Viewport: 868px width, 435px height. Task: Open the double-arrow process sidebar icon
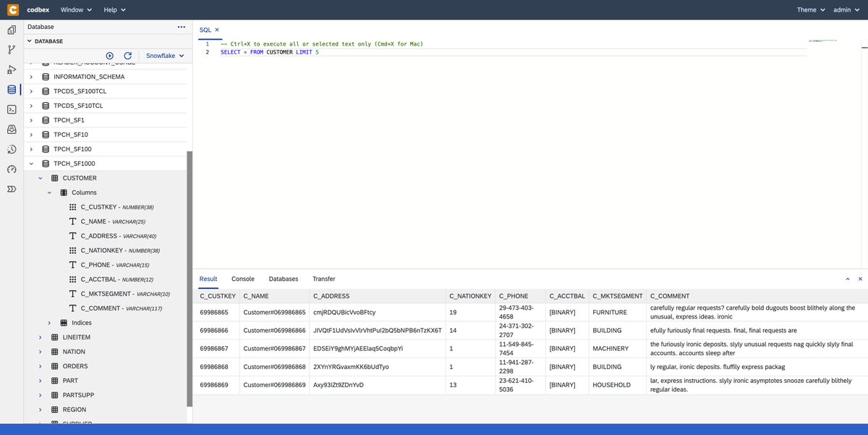[x=12, y=189]
